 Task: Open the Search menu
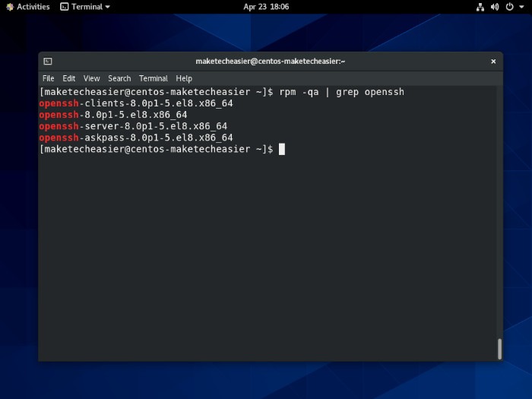119,78
